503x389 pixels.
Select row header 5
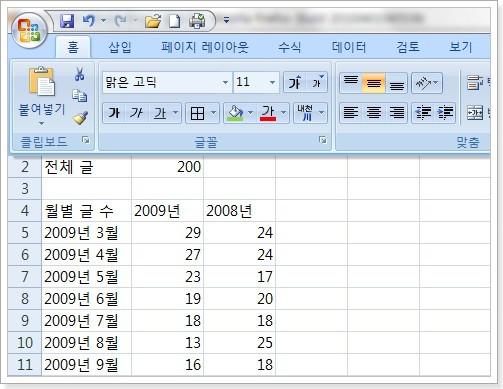click(25, 233)
